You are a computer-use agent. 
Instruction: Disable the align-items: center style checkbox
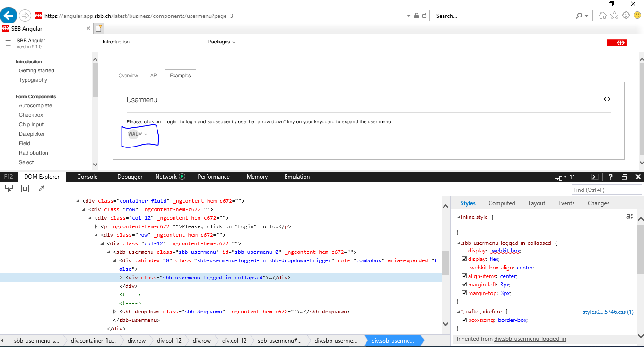click(464, 276)
